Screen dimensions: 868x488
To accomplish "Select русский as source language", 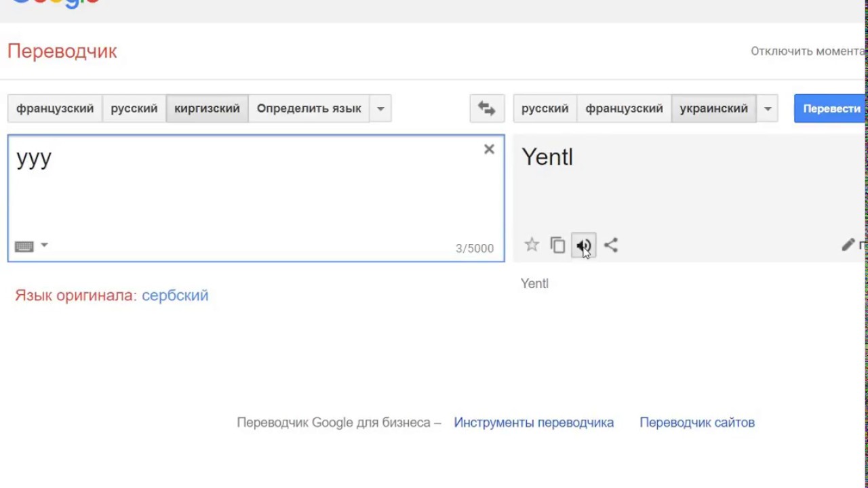I will click(x=134, y=108).
